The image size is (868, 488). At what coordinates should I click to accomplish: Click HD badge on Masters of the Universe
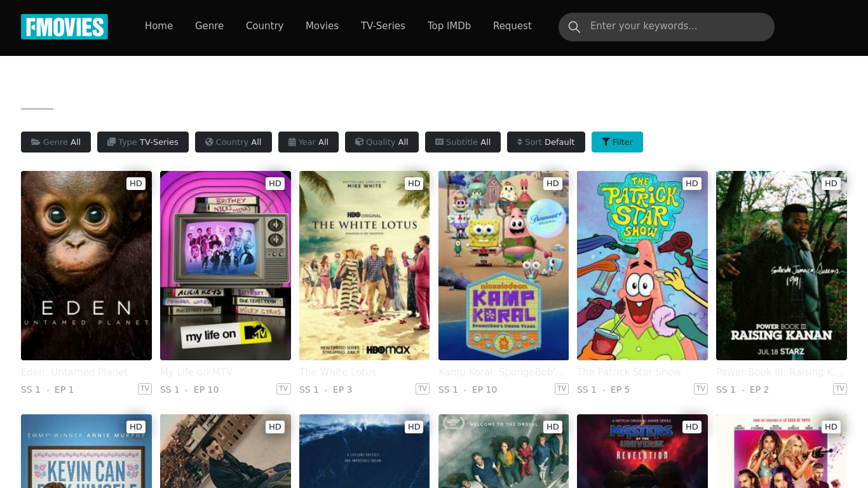coord(692,427)
